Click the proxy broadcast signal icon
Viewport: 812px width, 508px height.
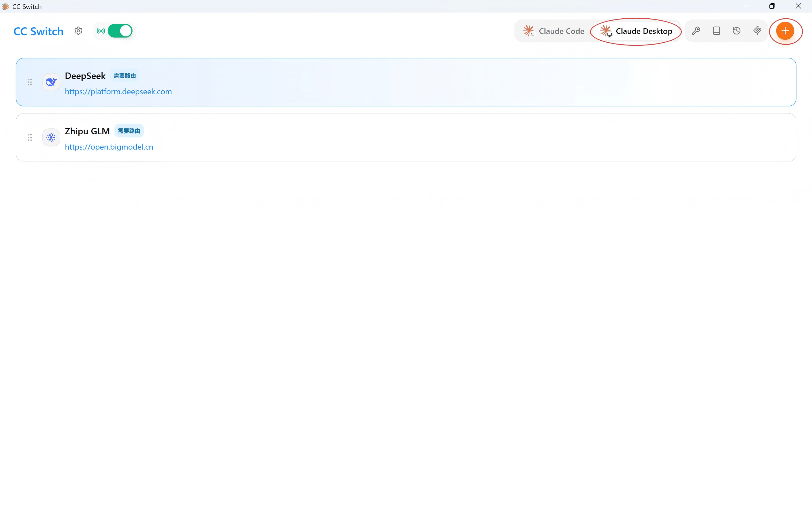click(101, 31)
